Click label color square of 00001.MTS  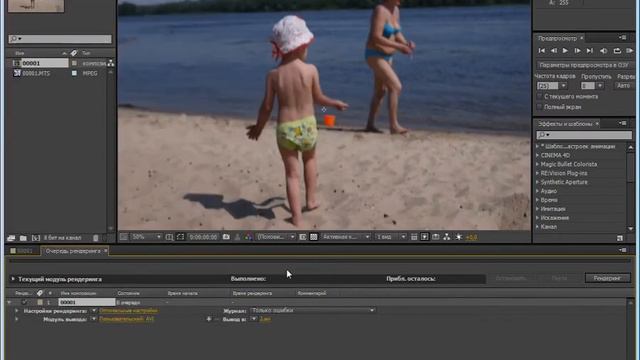click(x=74, y=73)
